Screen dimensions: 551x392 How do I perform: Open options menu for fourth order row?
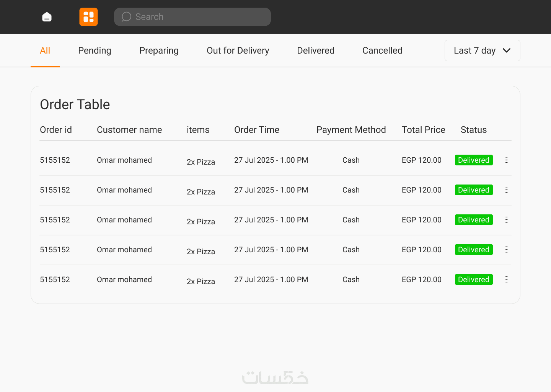pyautogui.click(x=506, y=250)
